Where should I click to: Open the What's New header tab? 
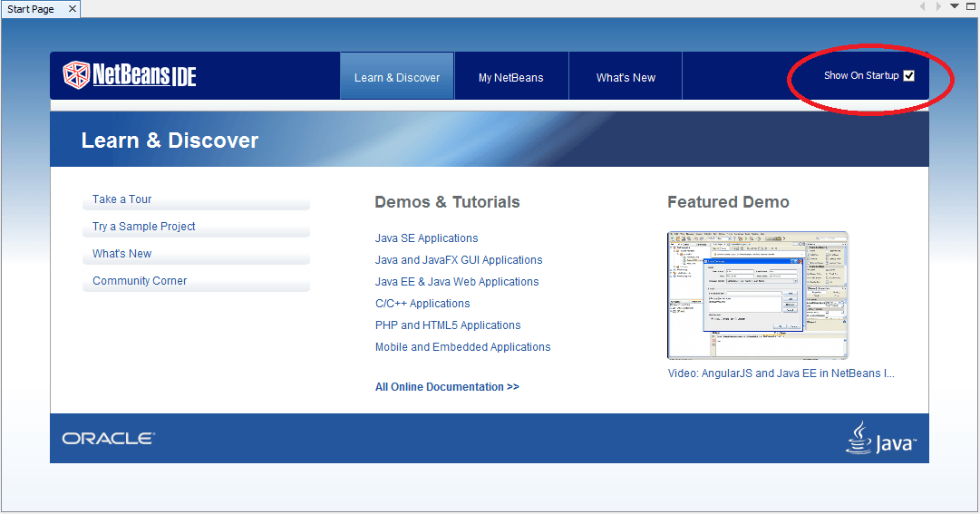[626, 78]
